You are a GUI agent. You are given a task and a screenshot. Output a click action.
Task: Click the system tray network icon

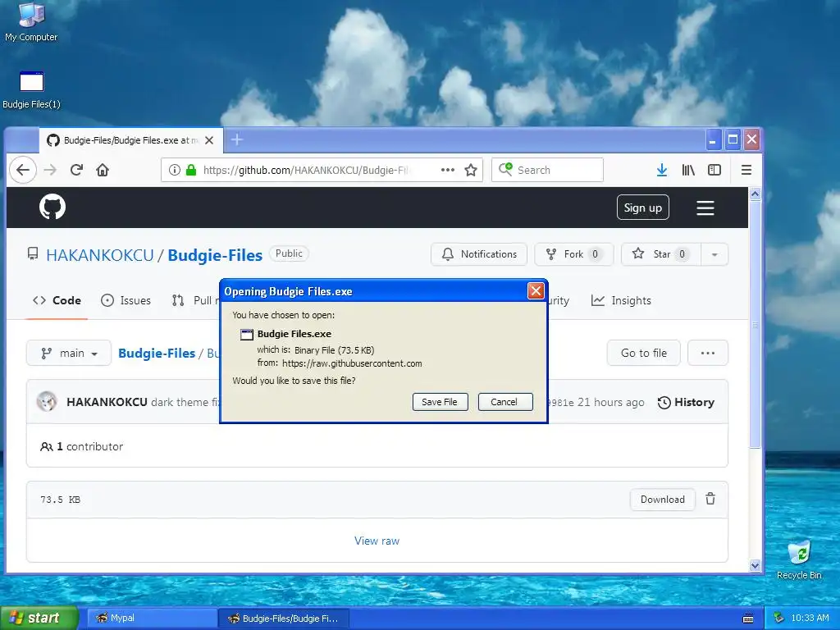pos(779,618)
